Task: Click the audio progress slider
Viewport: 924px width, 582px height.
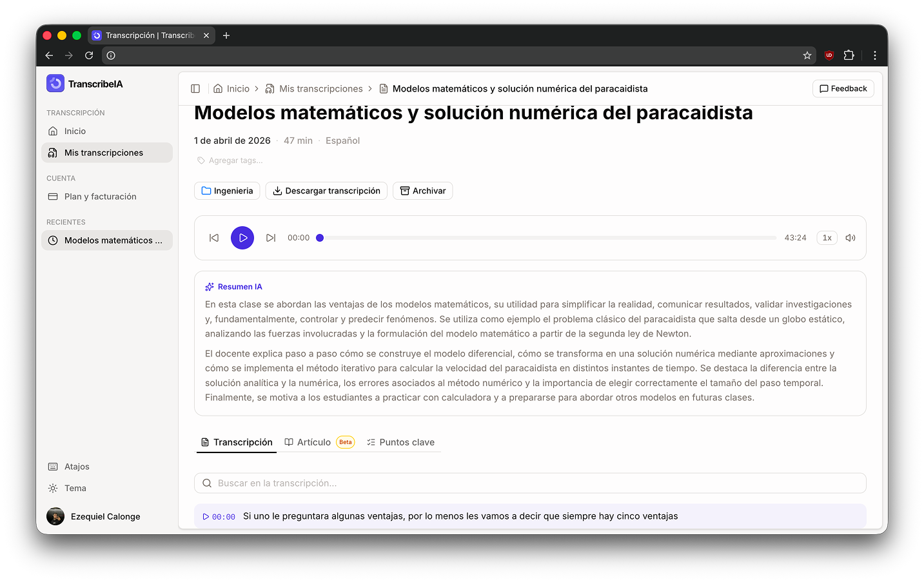Action: pos(548,237)
